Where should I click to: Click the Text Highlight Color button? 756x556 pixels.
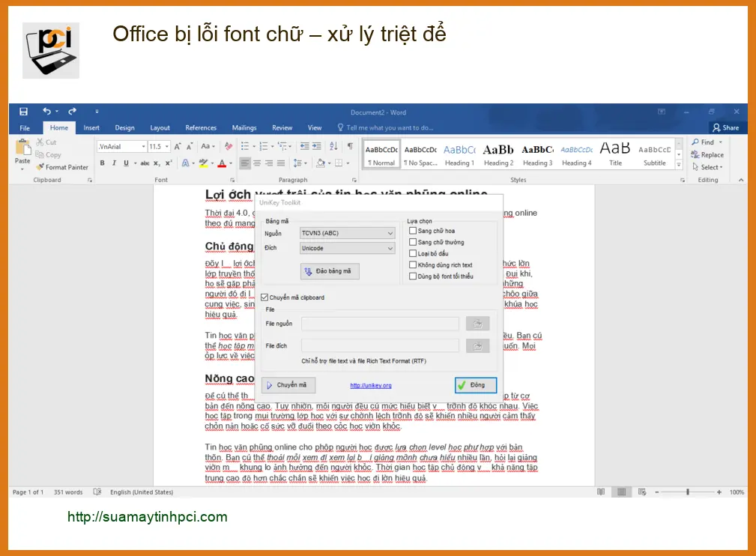204,163
